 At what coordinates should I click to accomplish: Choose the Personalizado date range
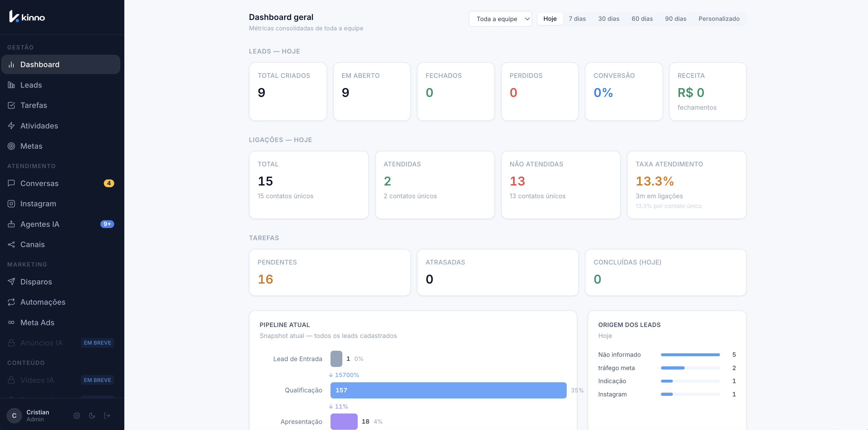point(719,19)
